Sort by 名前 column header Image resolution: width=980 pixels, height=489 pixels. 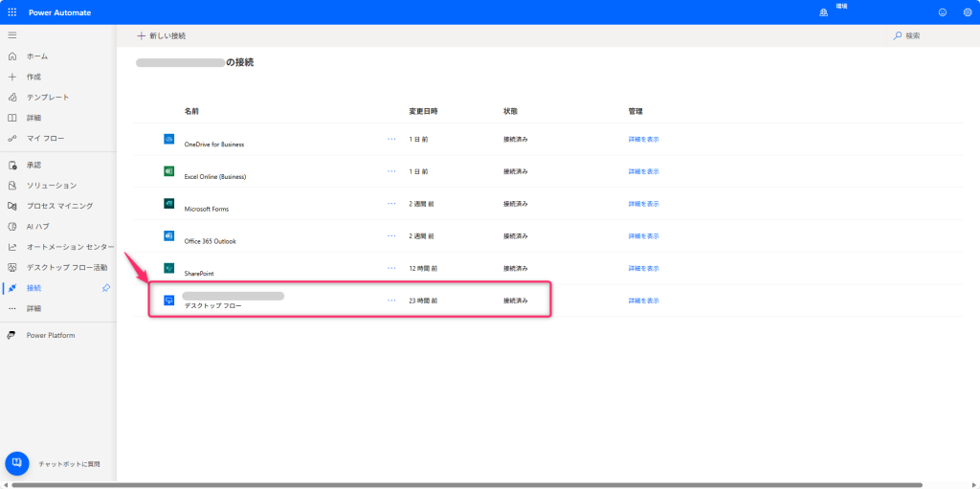pos(191,111)
